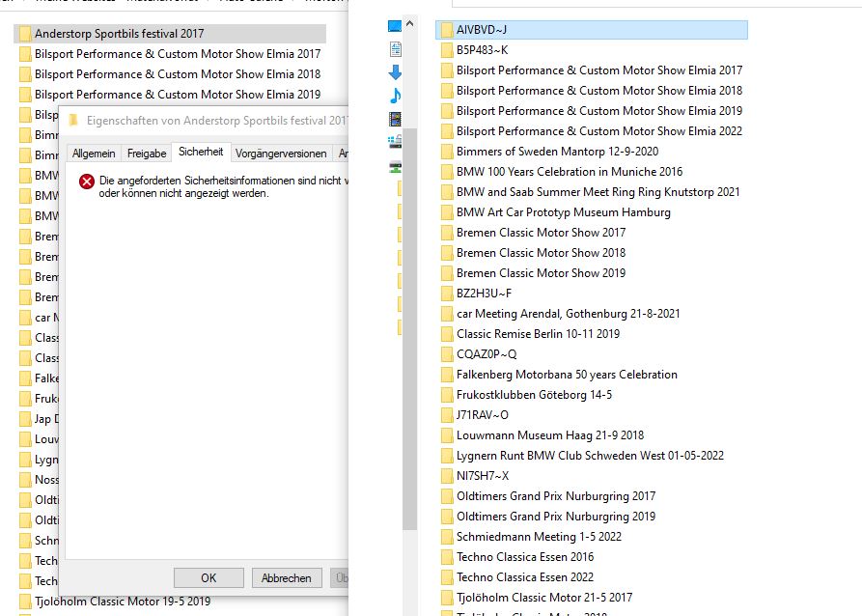The height and width of the screenshot is (616, 862).
Task: Click folder icon beside J71RAV~O
Action: click(447, 415)
